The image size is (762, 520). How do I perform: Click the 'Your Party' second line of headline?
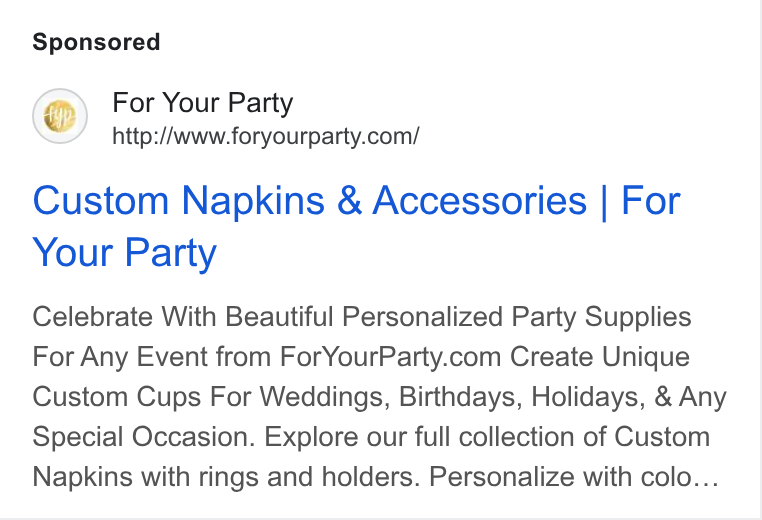(124, 253)
